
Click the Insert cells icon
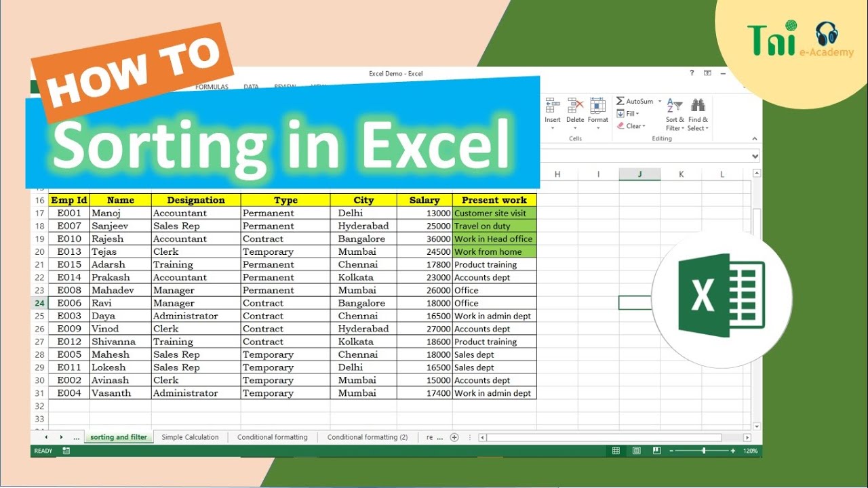click(x=552, y=106)
